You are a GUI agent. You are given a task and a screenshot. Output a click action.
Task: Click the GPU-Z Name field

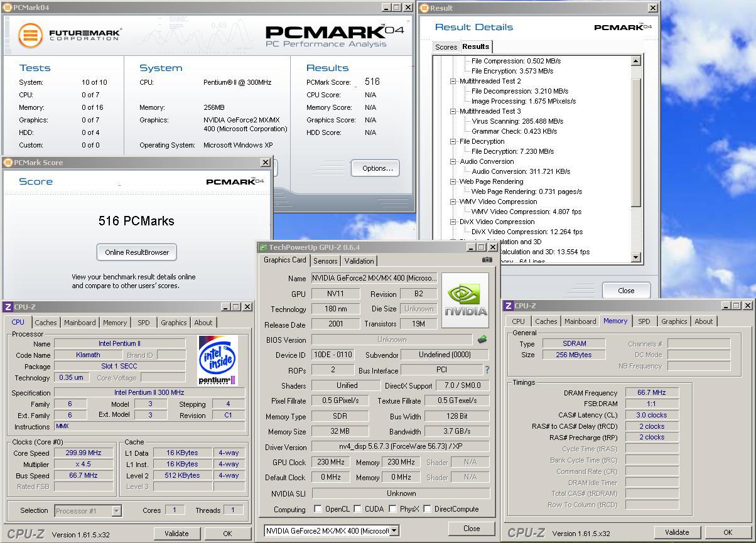pos(374,278)
